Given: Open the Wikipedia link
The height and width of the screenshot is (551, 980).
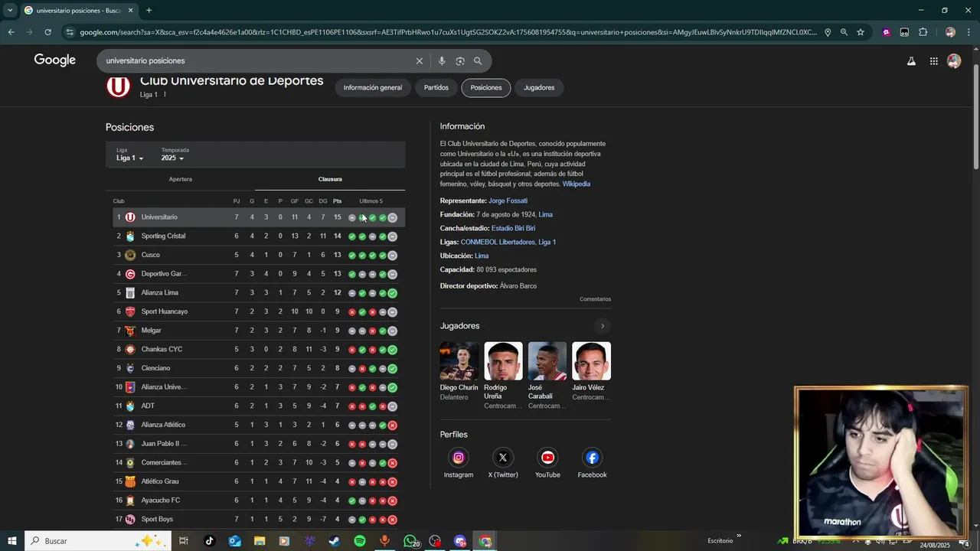Looking at the screenshot, I should 577,184.
